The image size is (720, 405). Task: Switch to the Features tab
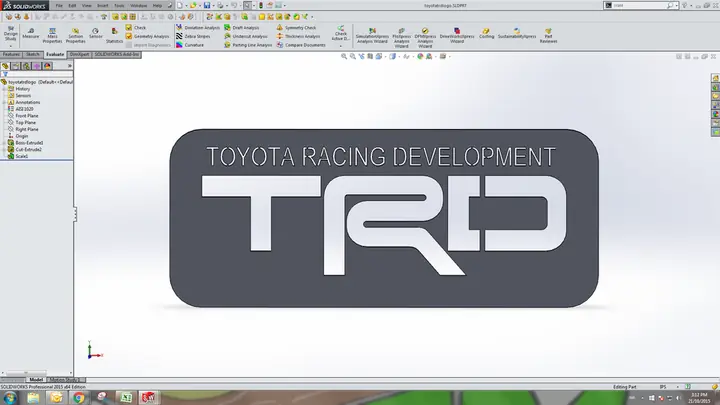click(x=11, y=55)
